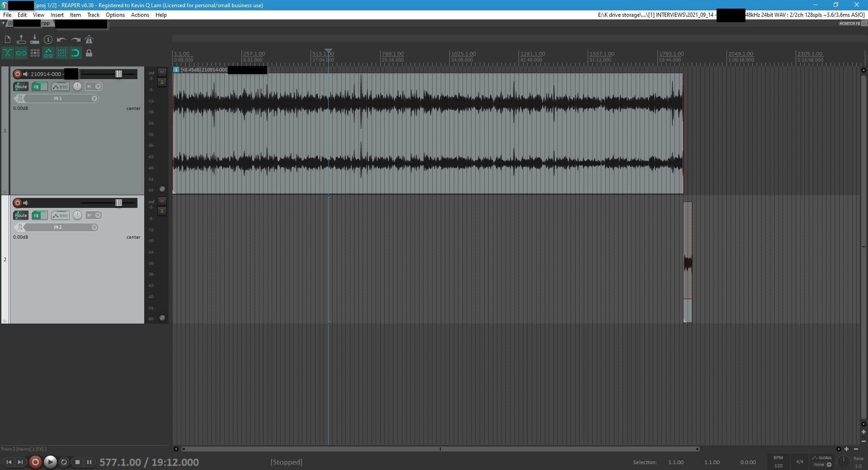Add a new project tab with plus icon
This screenshot has width=868, height=470.
pyautogui.click(x=4, y=23)
